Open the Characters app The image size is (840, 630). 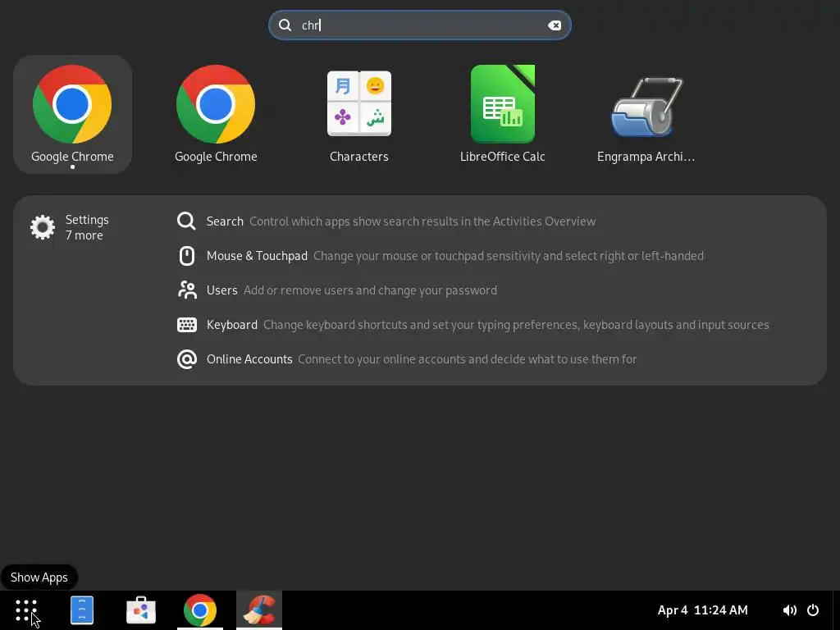pos(359,114)
